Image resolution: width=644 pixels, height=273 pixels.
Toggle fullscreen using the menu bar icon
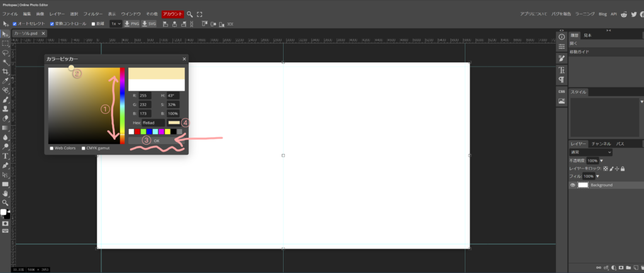(200, 14)
